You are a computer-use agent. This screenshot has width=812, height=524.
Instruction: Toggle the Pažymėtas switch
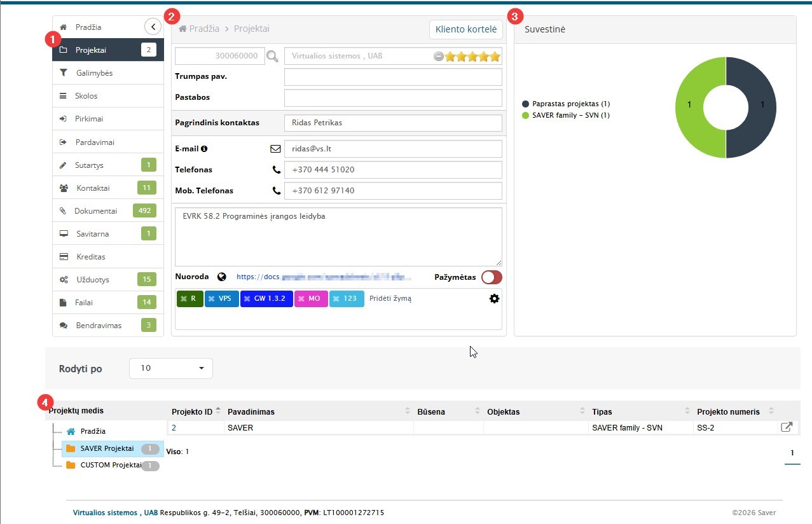492,277
